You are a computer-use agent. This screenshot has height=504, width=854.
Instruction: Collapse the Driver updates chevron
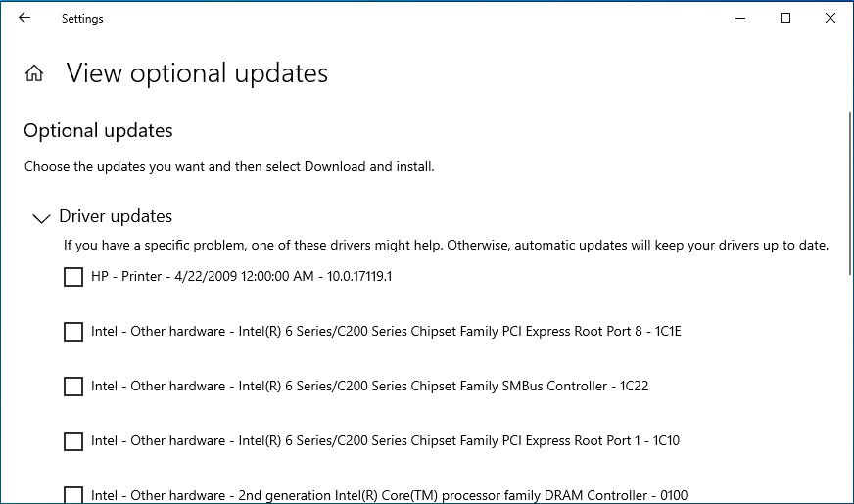(41, 218)
